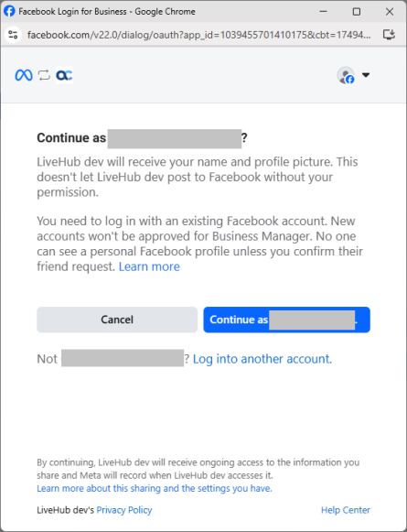Click the install app icon in address bar
Image resolution: width=407 pixels, height=532 pixels.
click(389, 35)
